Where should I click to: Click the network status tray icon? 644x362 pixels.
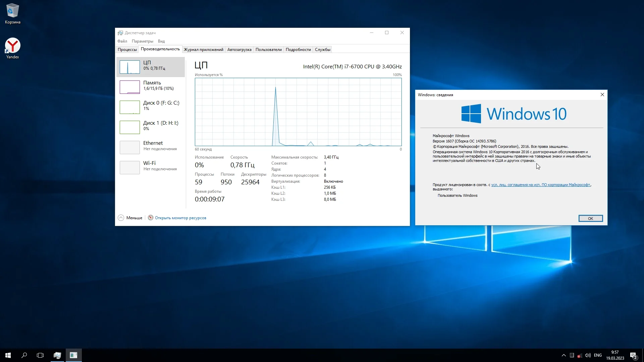click(x=580, y=355)
